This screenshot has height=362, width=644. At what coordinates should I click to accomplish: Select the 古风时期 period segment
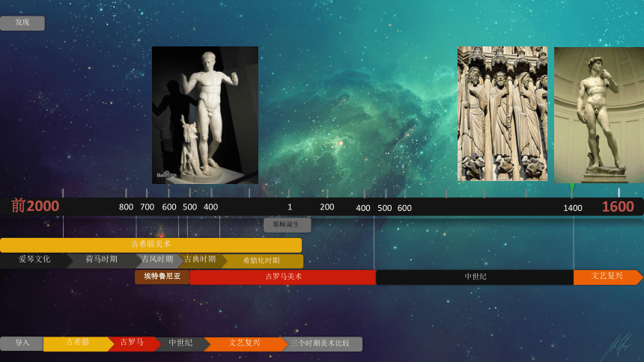[x=159, y=260]
